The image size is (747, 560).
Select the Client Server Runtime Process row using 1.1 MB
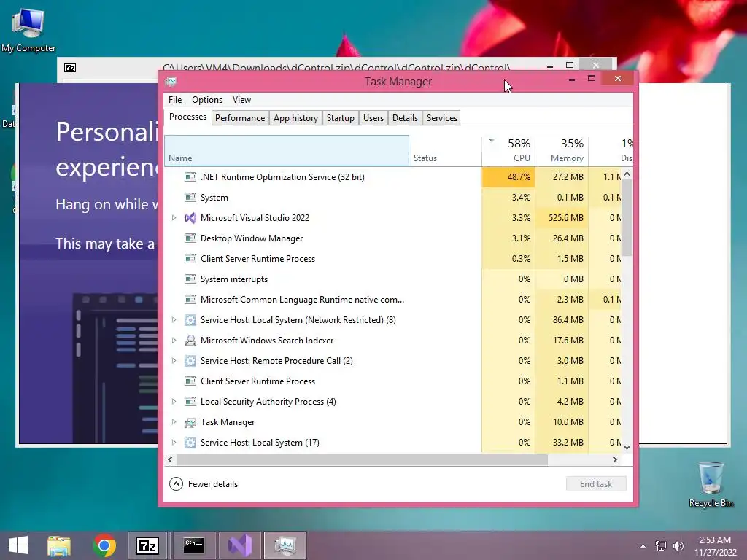point(393,381)
